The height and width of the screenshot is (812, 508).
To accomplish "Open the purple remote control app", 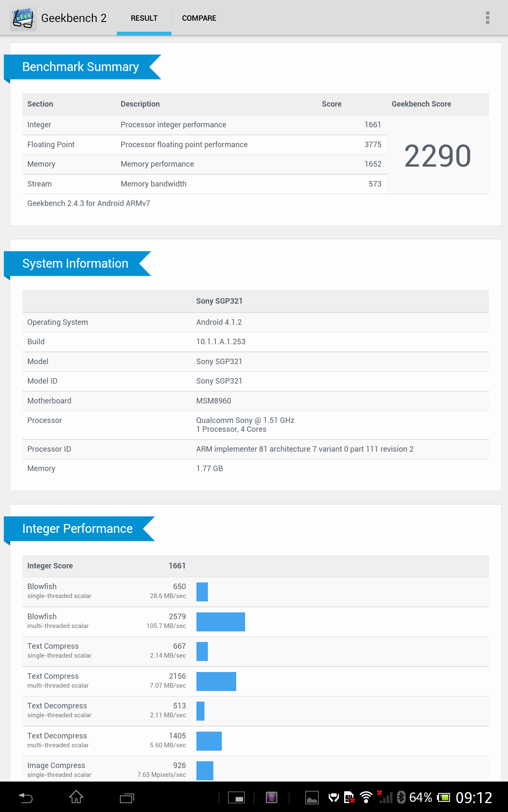I will 271,798.
